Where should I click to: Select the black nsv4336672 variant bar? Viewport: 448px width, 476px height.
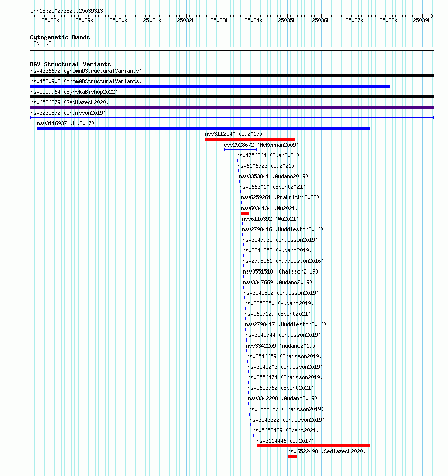point(232,76)
